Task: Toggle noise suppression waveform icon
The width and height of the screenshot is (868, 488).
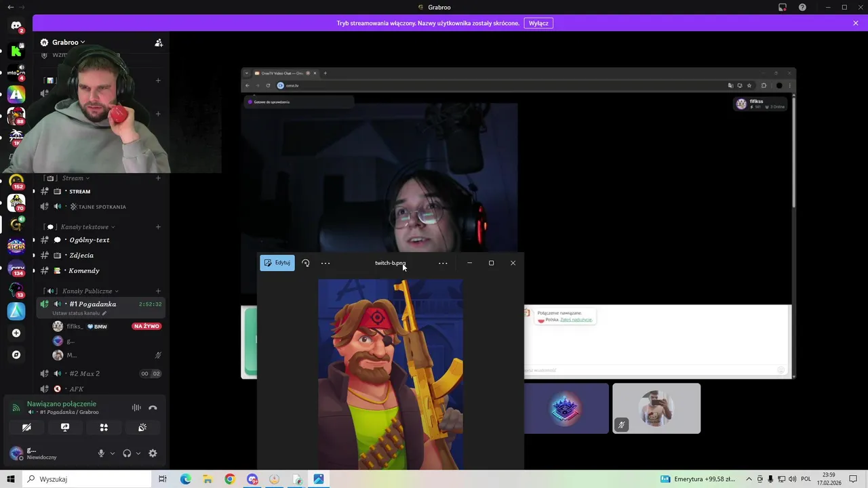Action: (136, 407)
